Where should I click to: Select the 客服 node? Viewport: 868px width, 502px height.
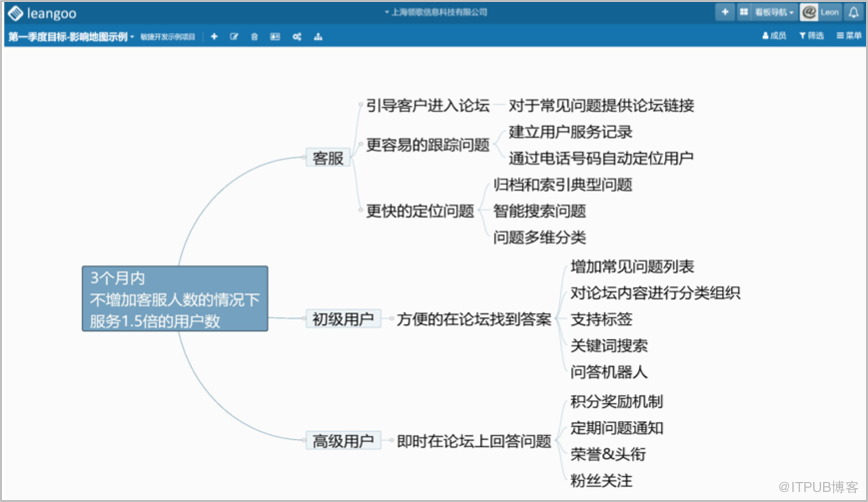[x=328, y=158]
